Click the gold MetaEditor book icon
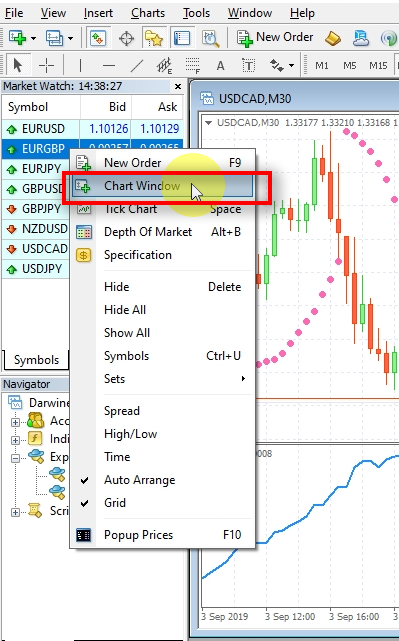Viewport: 399px width, 641px height. (333, 38)
